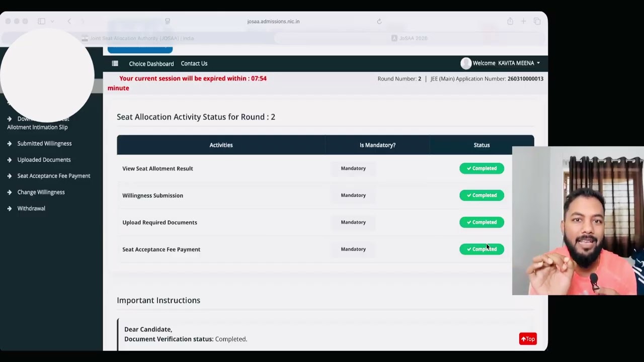Open Withdrawal in the sidebar
Viewport: 644px width, 362px height.
pyautogui.click(x=31, y=208)
